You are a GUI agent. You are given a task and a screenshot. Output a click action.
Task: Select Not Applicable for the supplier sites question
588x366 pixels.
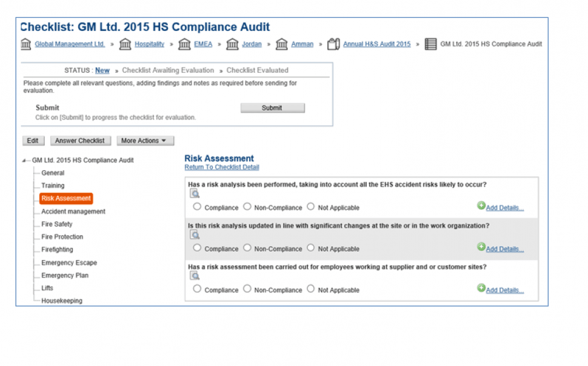[311, 289]
